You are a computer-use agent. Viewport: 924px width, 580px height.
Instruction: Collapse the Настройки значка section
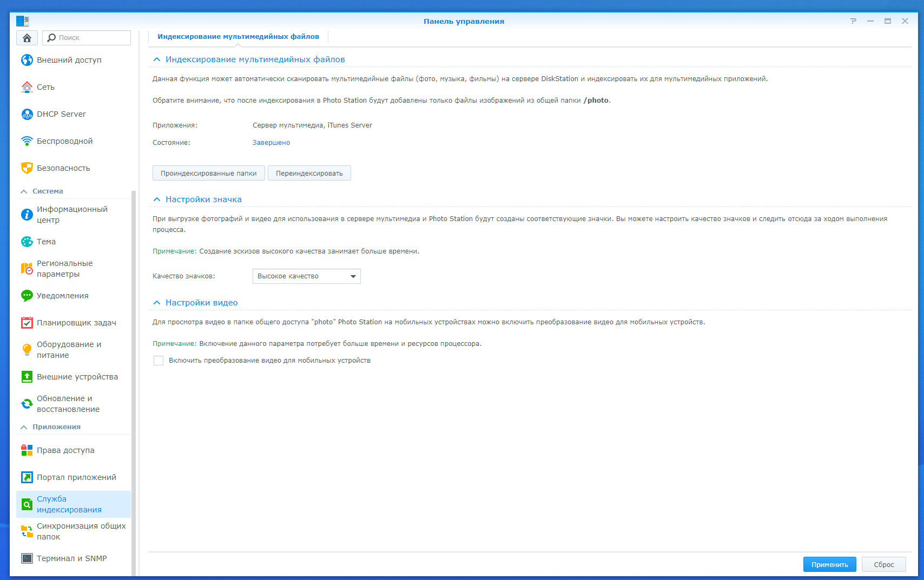click(157, 199)
